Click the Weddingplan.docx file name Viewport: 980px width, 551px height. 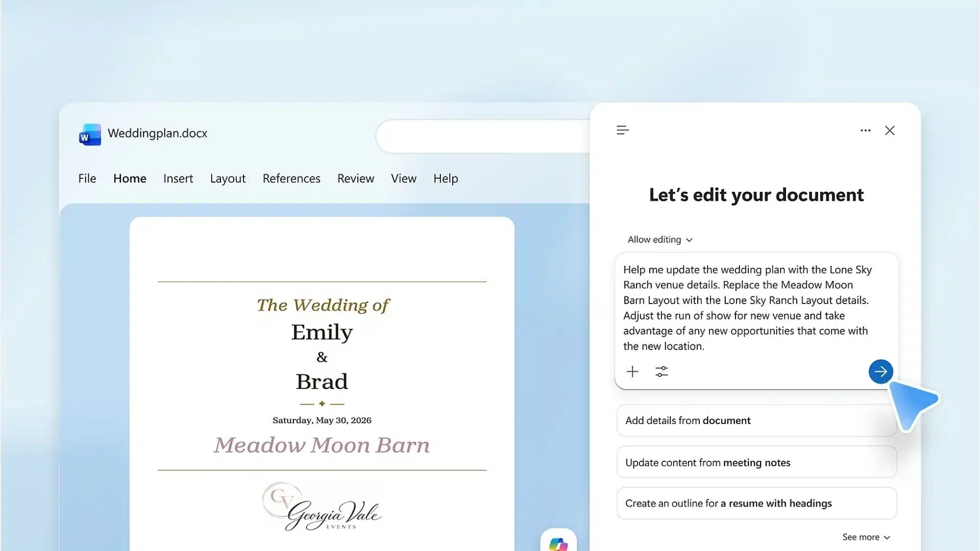point(157,133)
